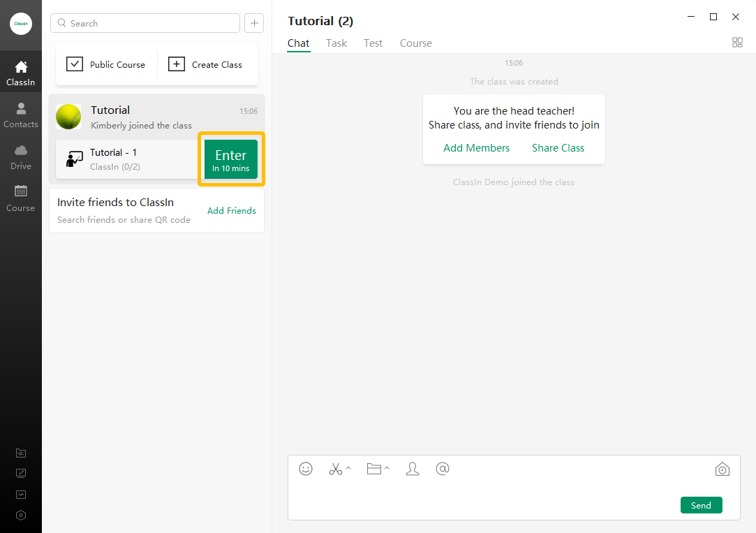Click 'You are the head teacher!' text
This screenshot has width=756, height=533.
(x=514, y=111)
